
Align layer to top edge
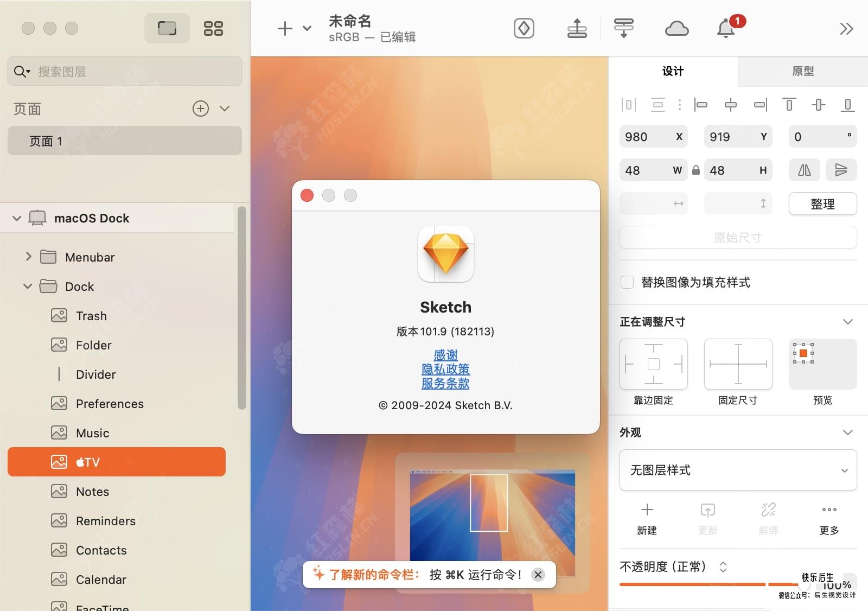click(x=789, y=105)
